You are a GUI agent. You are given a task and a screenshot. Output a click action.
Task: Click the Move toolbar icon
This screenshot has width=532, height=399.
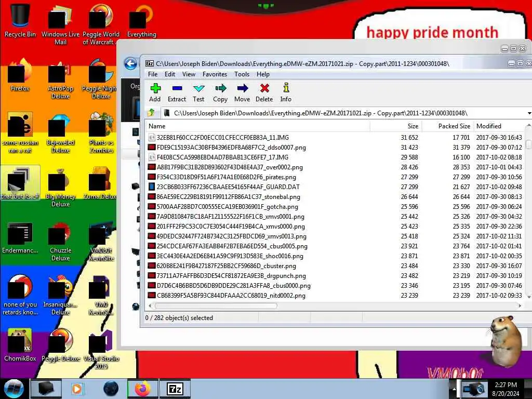tap(242, 92)
